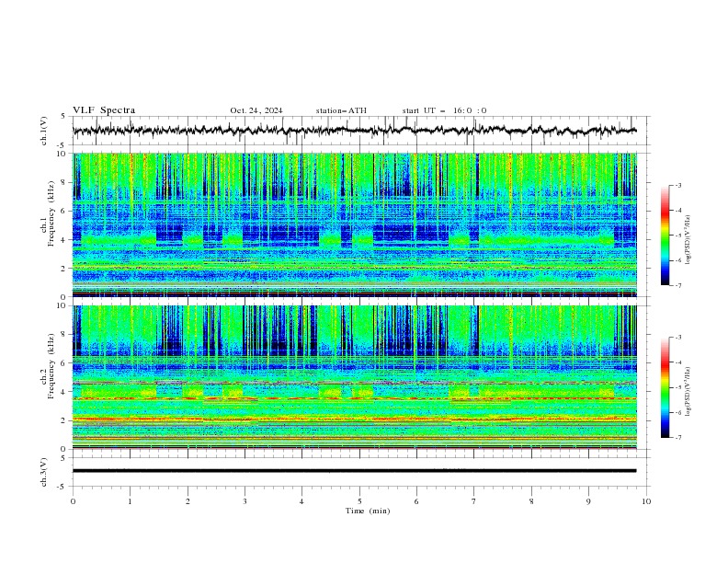The height and width of the screenshot is (563, 728).
Task: Select the ch.2 frequency tick "8"
Action: point(64,335)
